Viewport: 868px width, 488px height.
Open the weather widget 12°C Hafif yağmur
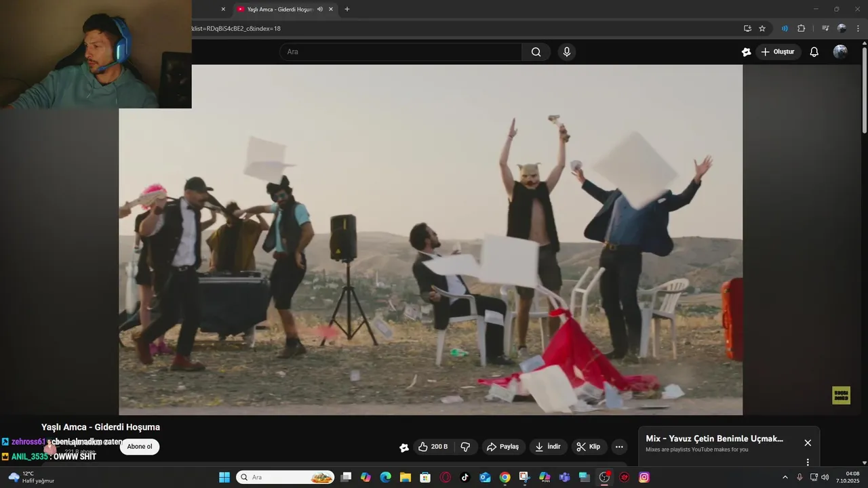pyautogui.click(x=31, y=477)
